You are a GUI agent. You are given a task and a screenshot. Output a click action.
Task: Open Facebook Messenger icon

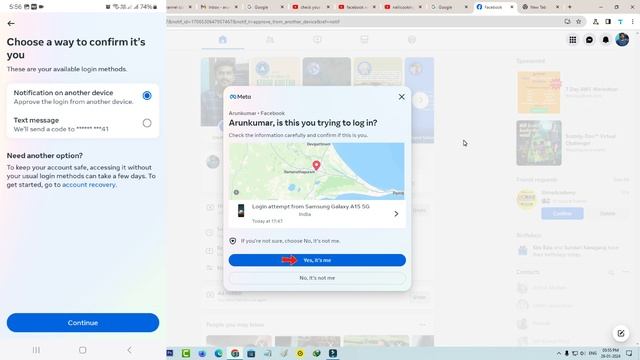(589, 40)
